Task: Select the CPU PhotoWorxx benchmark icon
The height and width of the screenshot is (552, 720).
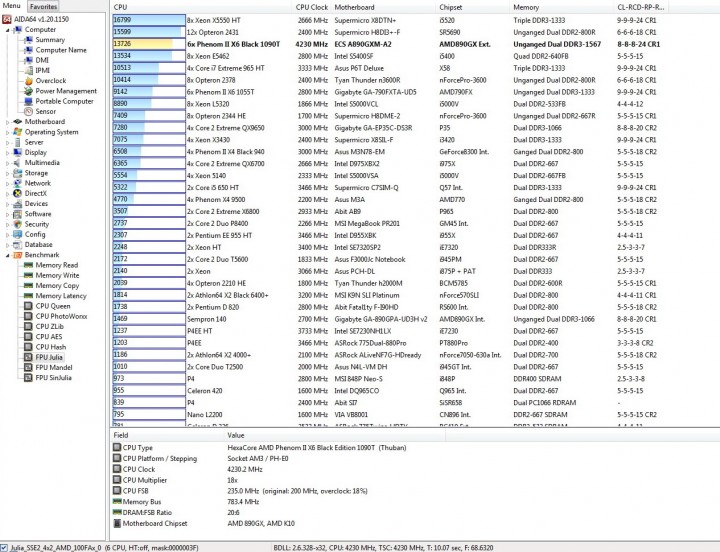Action: 28,316
